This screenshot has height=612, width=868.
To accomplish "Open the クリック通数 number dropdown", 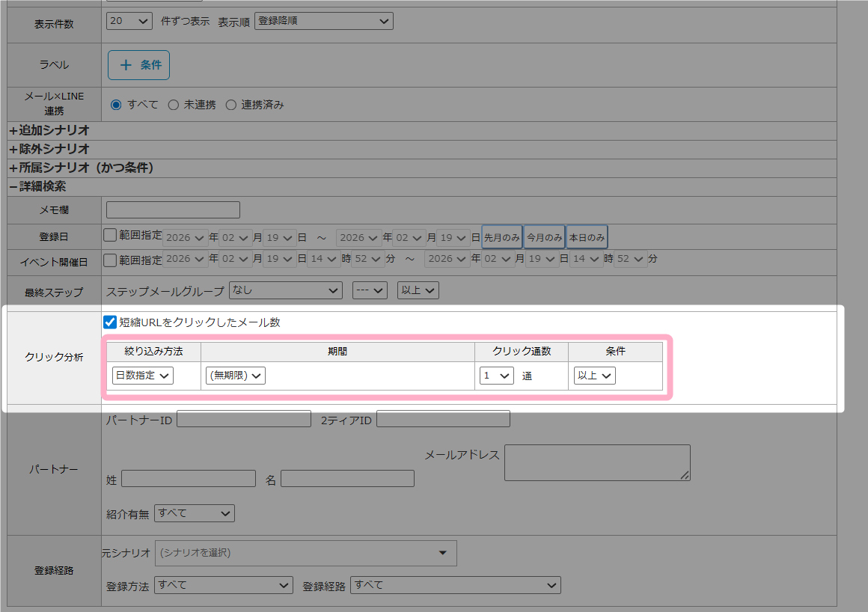I will click(x=496, y=376).
